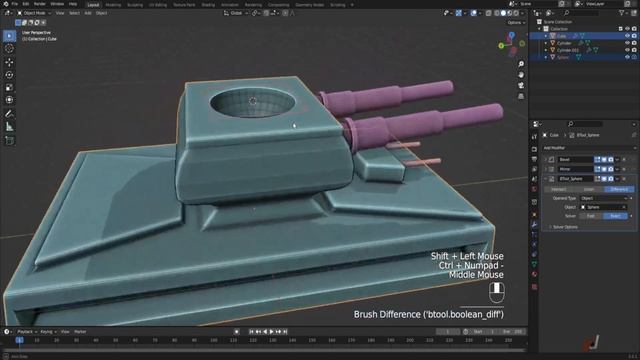Open the View Layer properties tab

(534, 169)
